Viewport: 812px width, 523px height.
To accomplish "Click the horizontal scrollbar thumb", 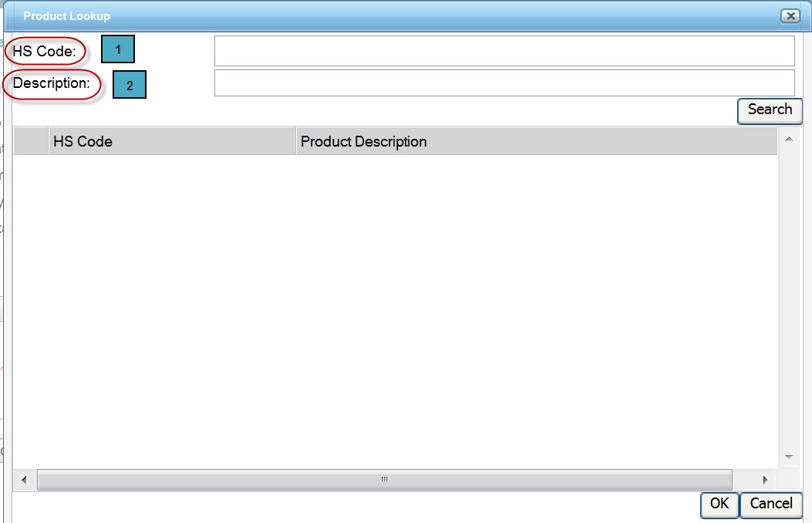I will click(x=385, y=480).
